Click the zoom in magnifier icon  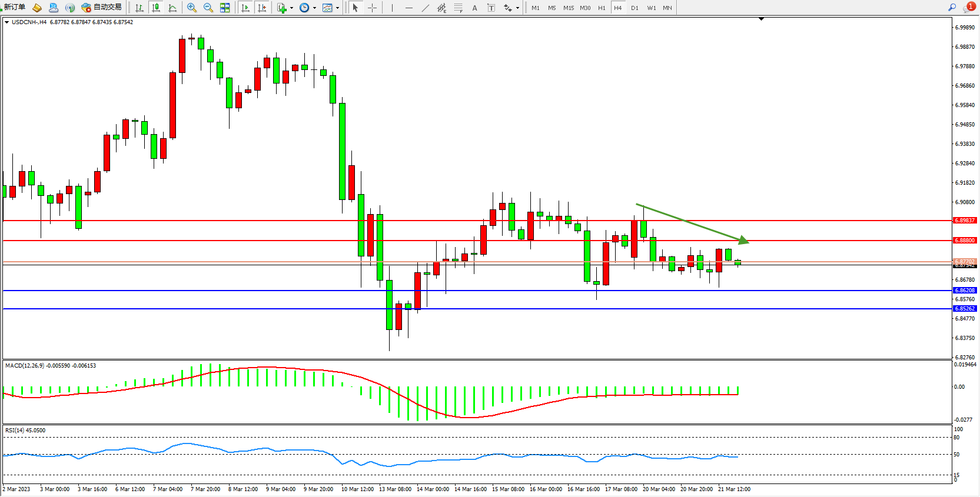pyautogui.click(x=192, y=8)
